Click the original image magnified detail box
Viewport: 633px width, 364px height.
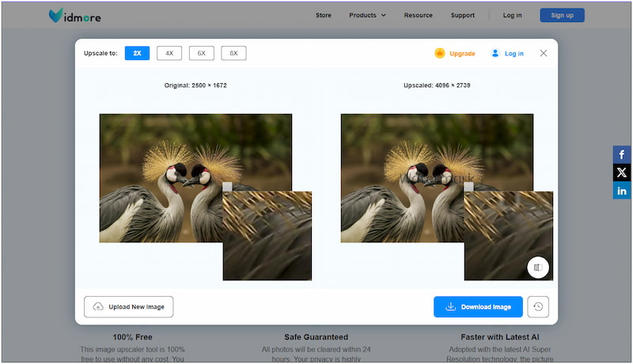[267, 236]
